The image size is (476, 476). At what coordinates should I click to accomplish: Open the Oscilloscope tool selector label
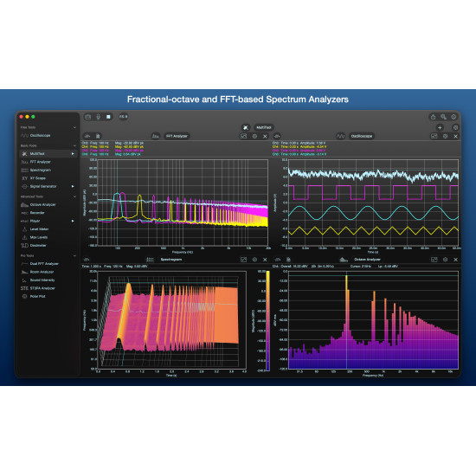point(362,136)
